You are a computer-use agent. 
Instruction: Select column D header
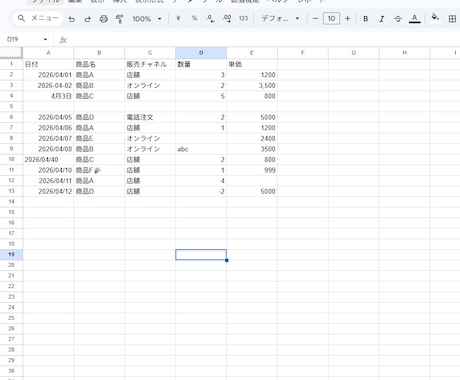(201, 53)
